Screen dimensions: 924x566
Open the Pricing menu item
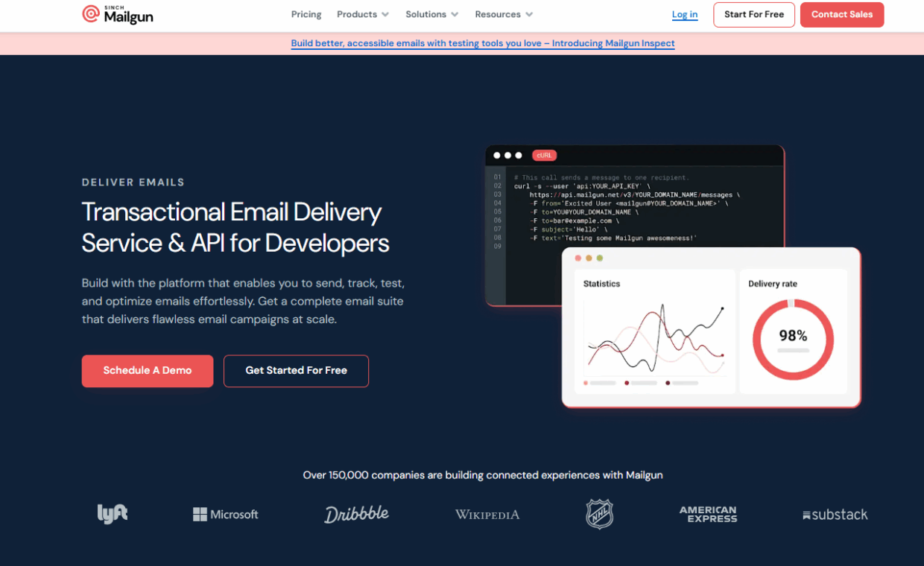[x=306, y=14]
